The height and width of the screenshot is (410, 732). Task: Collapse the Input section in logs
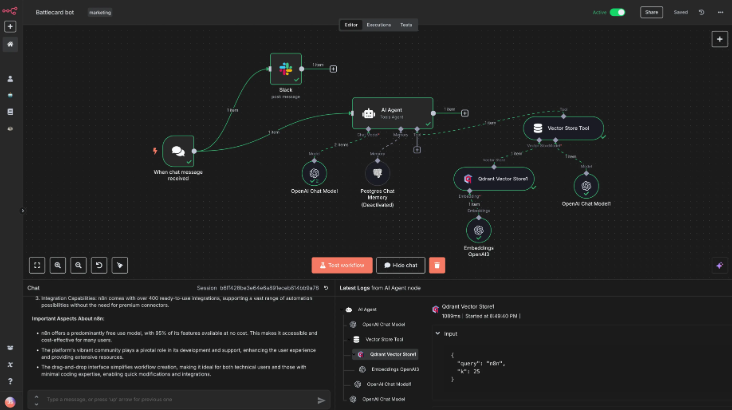(436, 333)
